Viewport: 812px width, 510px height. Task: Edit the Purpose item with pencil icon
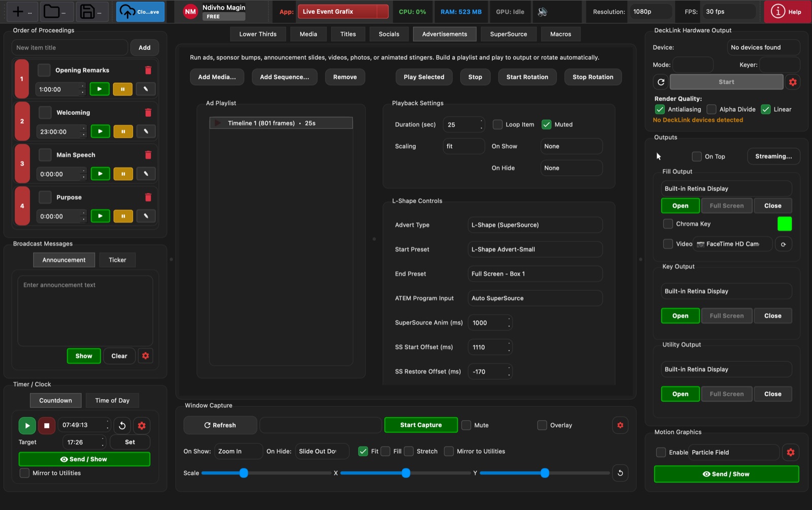click(x=146, y=216)
